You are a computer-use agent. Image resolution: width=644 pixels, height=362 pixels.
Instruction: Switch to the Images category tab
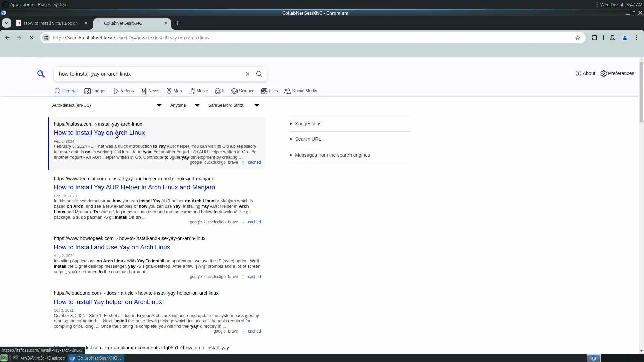(95, 91)
